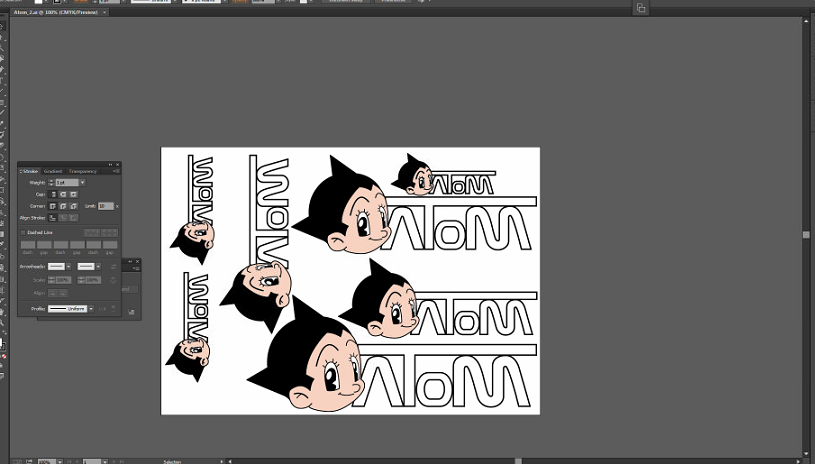
Task: Close the Atom_2.ai document tab
Action: 104,11
